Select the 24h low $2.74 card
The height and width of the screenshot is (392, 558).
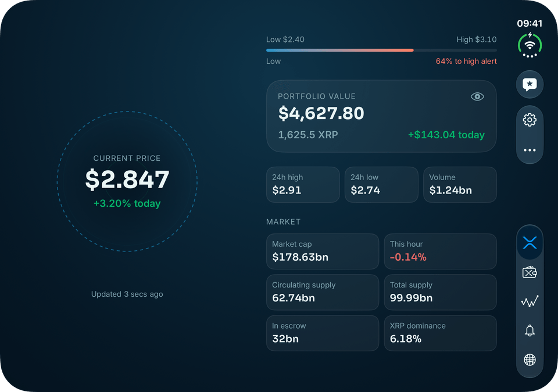coord(381,185)
